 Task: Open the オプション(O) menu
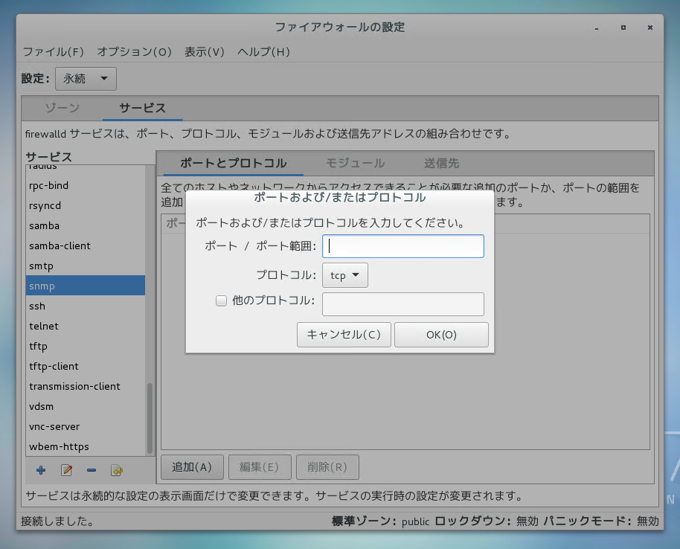click(134, 52)
